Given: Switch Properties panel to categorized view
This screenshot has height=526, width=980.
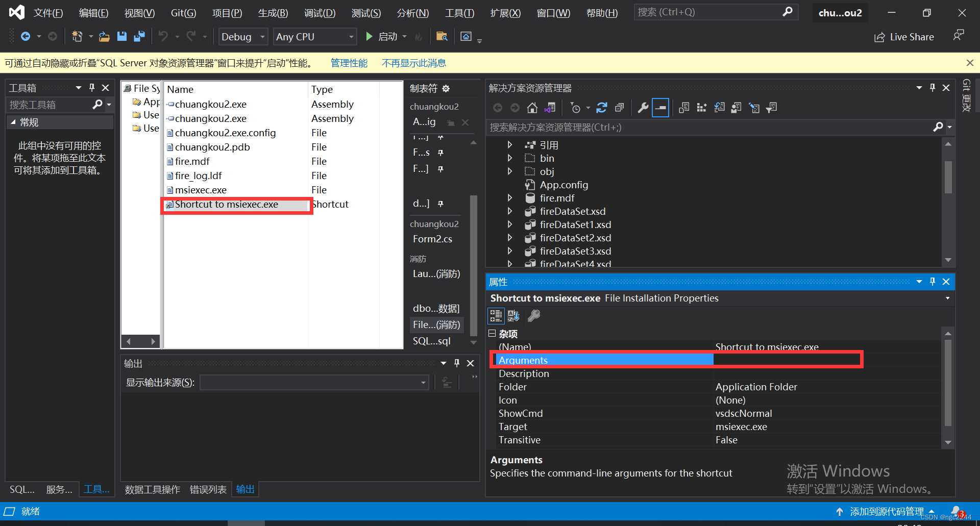Looking at the screenshot, I should pyautogui.click(x=496, y=315).
